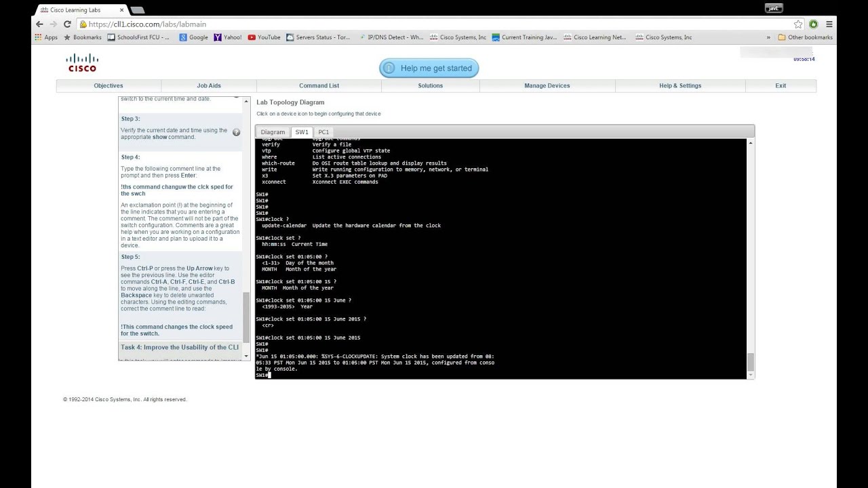Viewport: 868px width, 488px height.
Task: Click the terminal scroll-up arrow
Action: [751, 142]
